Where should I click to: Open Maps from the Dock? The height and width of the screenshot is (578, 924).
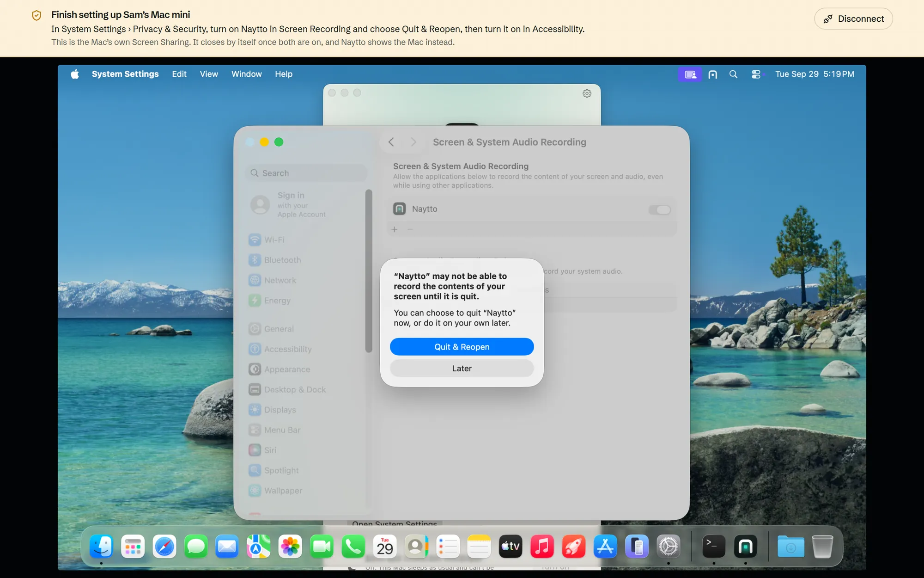259,547
